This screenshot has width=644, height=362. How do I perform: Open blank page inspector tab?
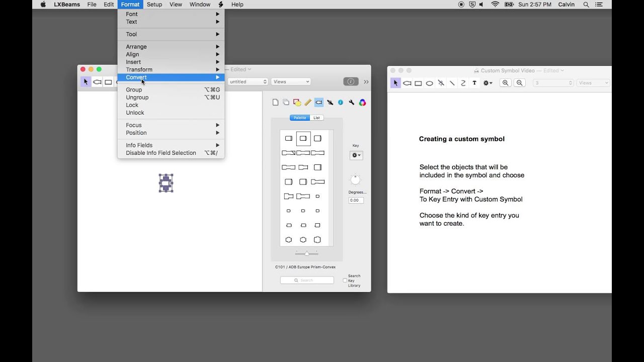click(275, 103)
